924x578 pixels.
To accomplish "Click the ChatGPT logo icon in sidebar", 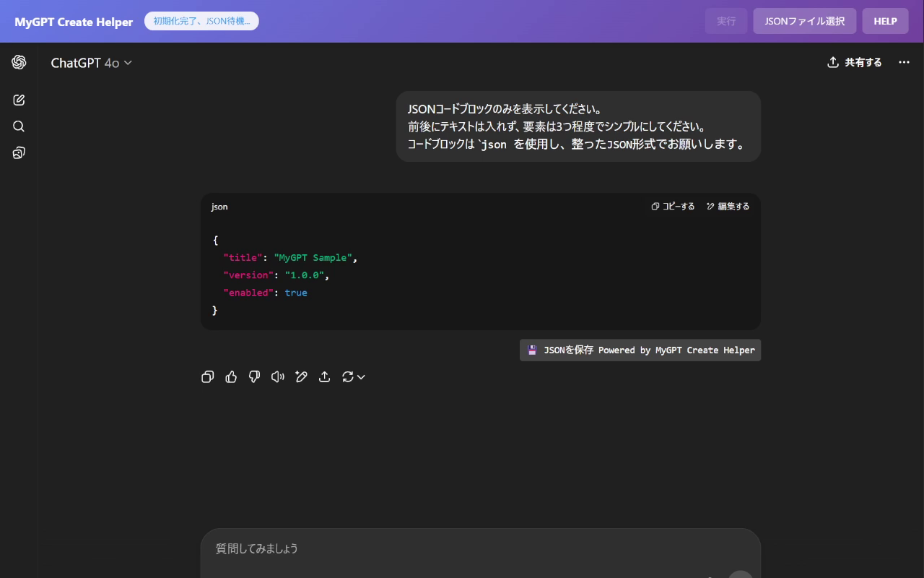I will 19,62.
